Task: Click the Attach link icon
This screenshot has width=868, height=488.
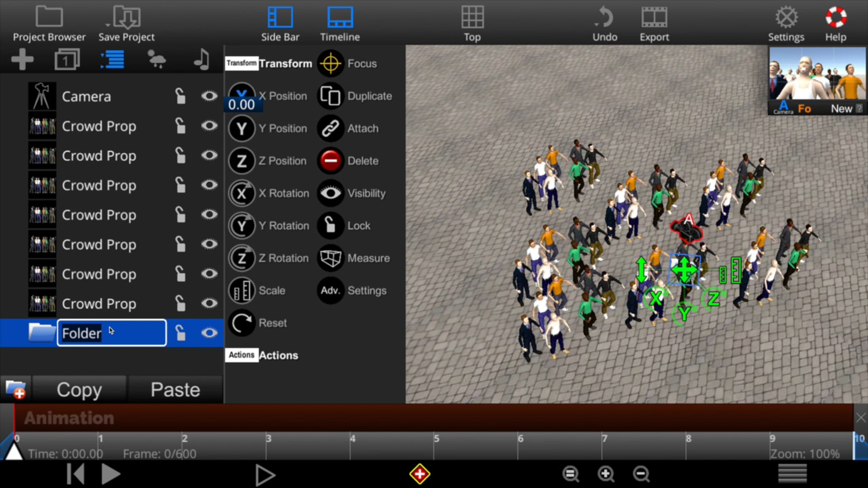Action: click(x=330, y=129)
